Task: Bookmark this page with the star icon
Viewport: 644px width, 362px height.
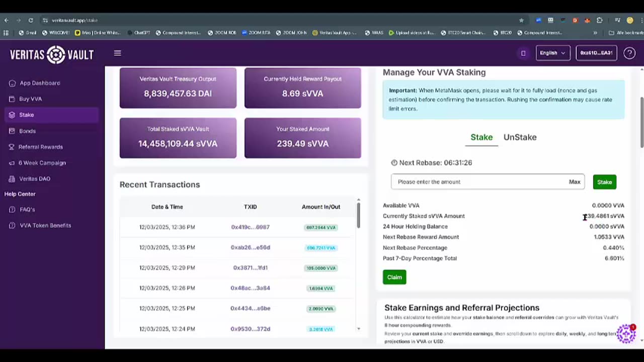Action: (521, 20)
